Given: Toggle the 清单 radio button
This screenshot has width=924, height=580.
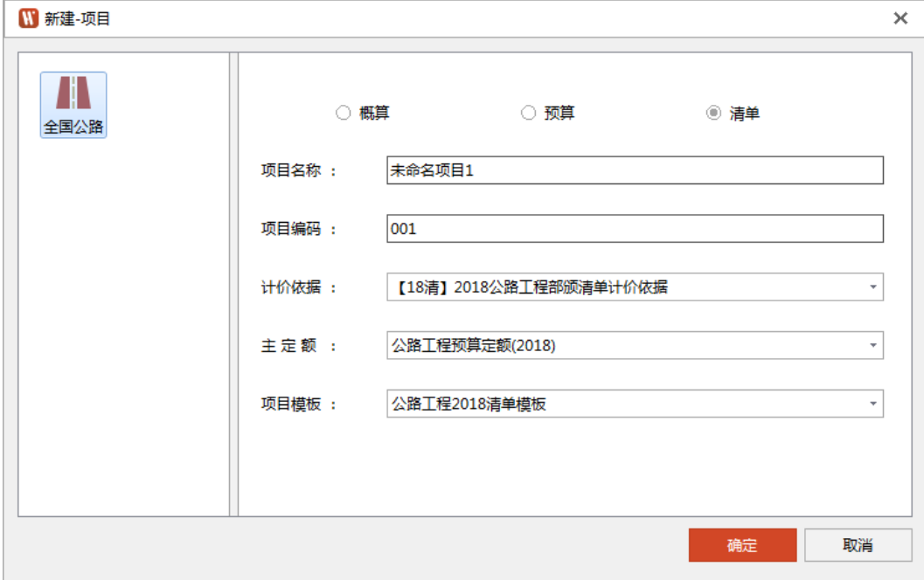Looking at the screenshot, I should [713, 113].
